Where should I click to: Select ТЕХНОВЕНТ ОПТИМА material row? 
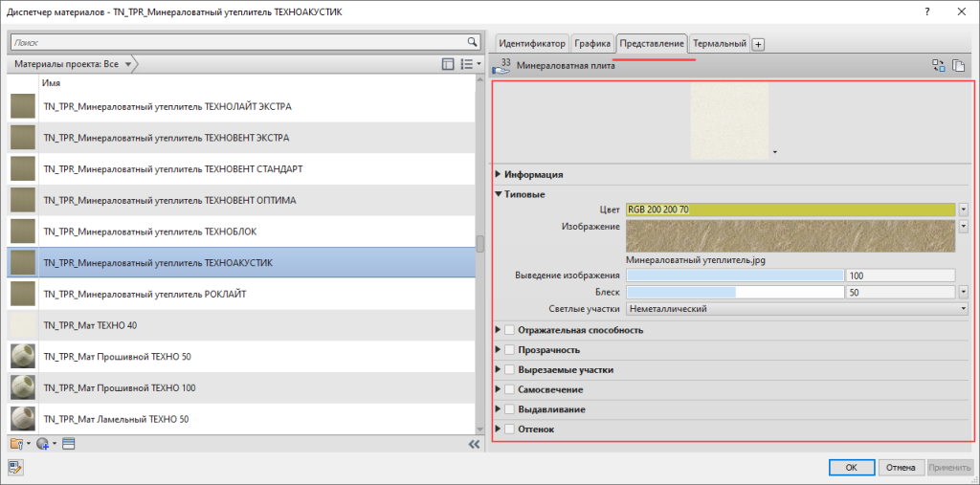pyautogui.click(x=241, y=200)
